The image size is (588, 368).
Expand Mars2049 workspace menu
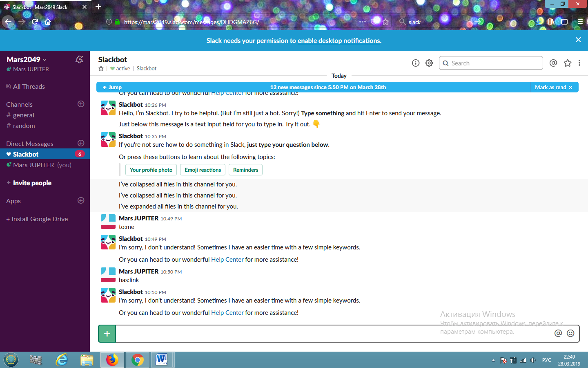(27, 60)
